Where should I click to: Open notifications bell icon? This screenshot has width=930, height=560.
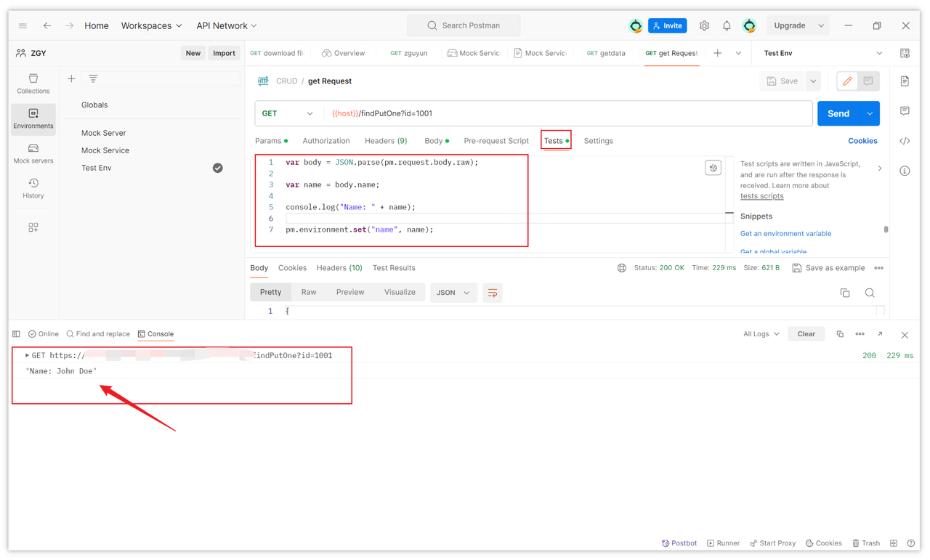727,25
